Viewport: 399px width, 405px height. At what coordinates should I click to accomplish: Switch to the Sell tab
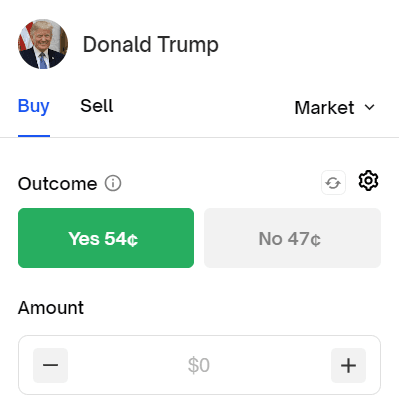pos(97,106)
